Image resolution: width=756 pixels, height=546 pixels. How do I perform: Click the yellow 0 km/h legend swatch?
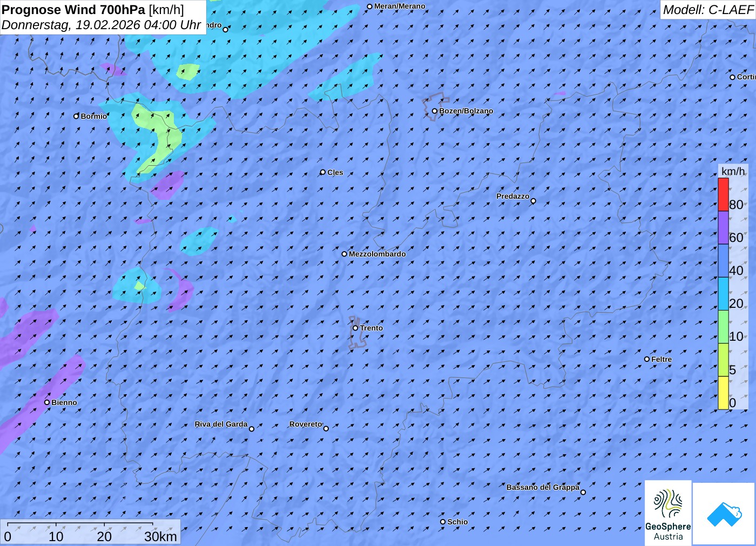723,393
